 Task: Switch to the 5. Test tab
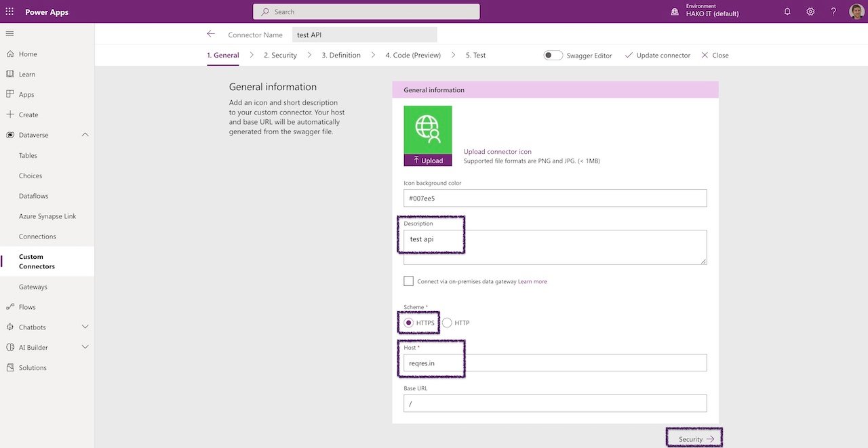click(x=475, y=56)
